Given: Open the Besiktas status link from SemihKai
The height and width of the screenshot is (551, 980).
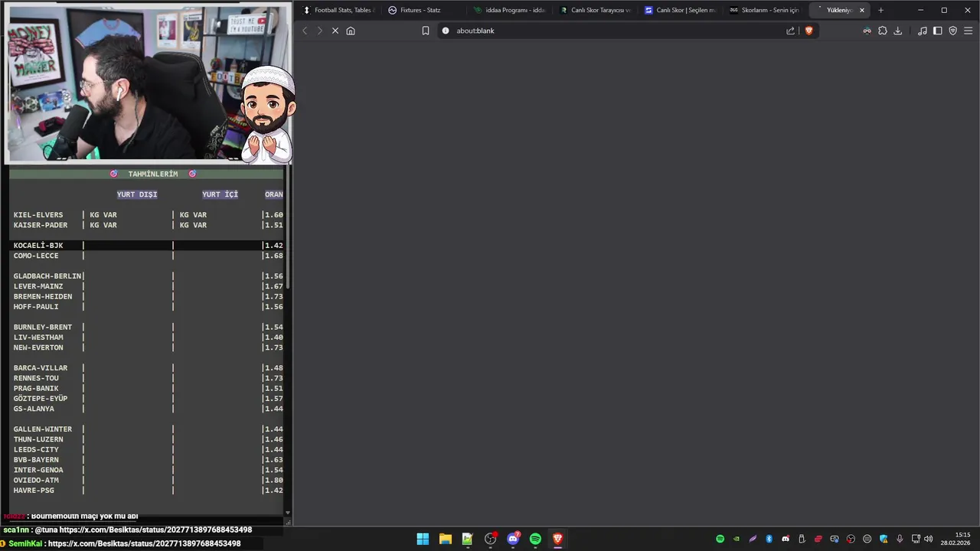Looking at the screenshot, I should (x=146, y=543).
